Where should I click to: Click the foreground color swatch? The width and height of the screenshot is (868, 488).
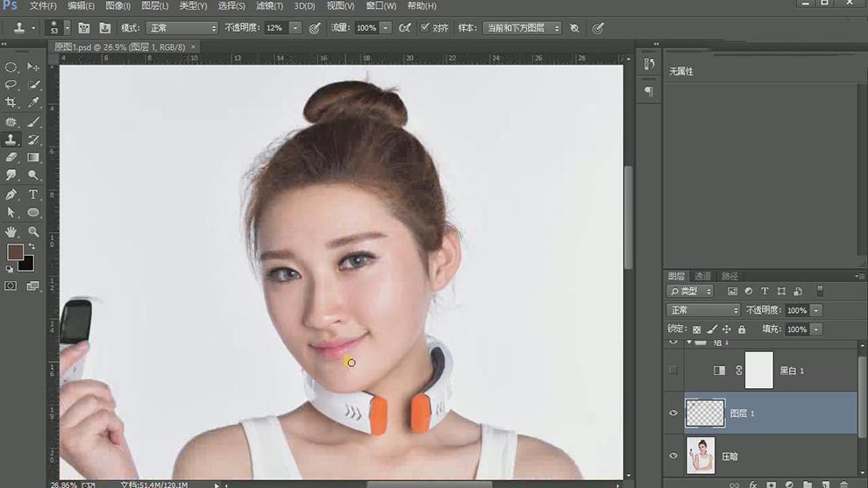(15, 252)
